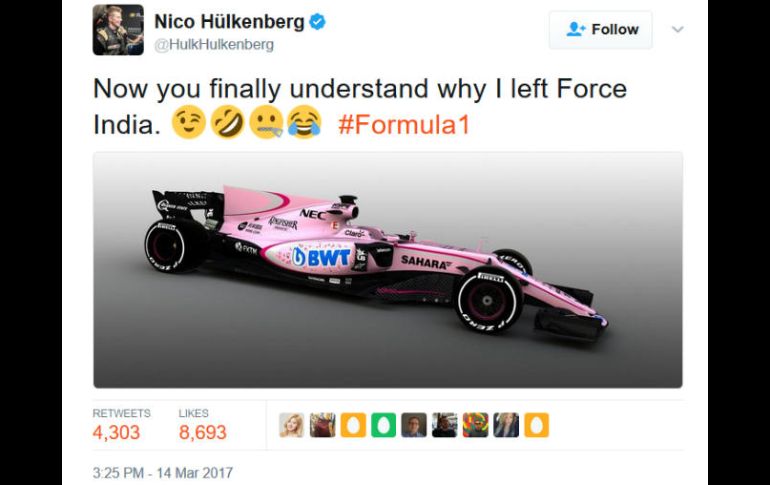Click the zipper-mouth face emoji
This screenshot has height=485, width=770.
click(x=264, y=124)
